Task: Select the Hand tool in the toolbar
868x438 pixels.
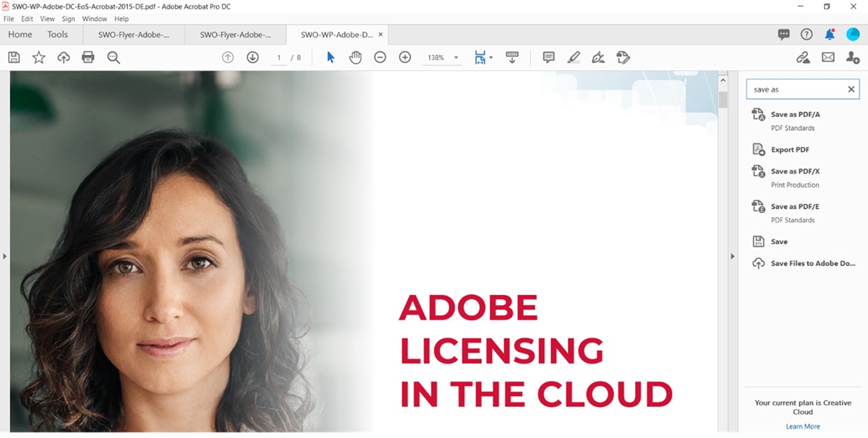Action: (355, 57)
